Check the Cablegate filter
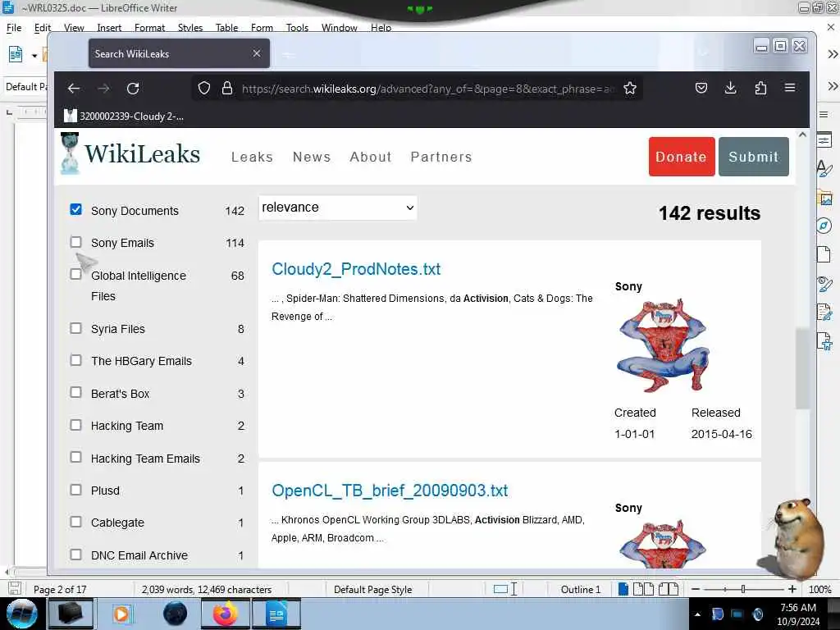This screenshot has width=840, height=630. tap(76, 522)
